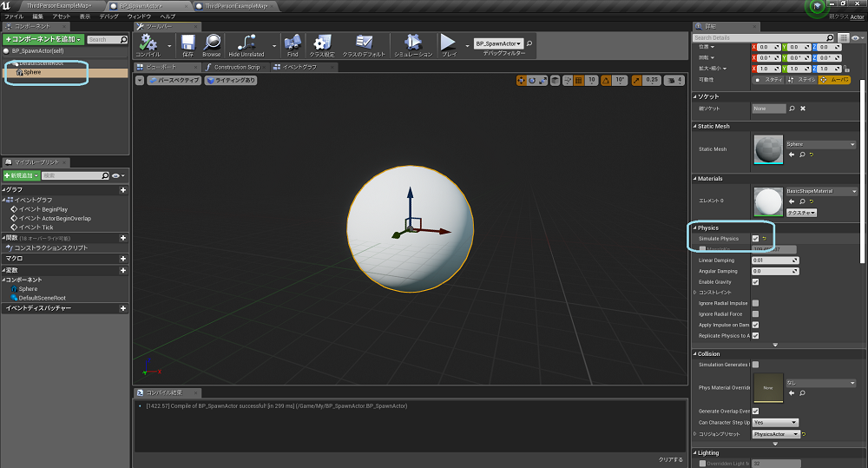
Task: Open camera speed setting showing 4
Action: [674, 80]
